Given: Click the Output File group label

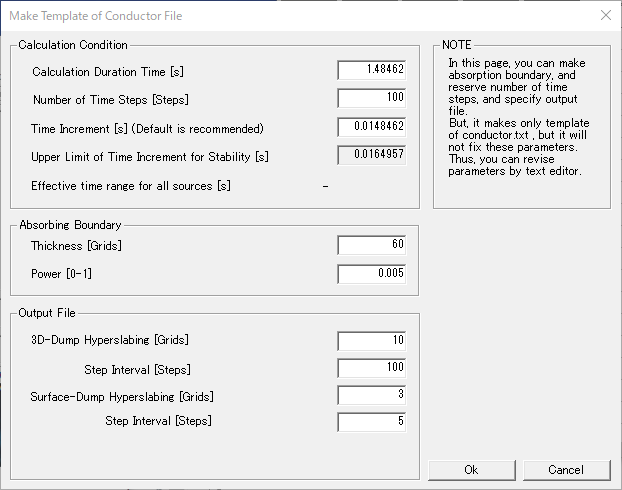Looking at the screenshot, I should [47, 313].
